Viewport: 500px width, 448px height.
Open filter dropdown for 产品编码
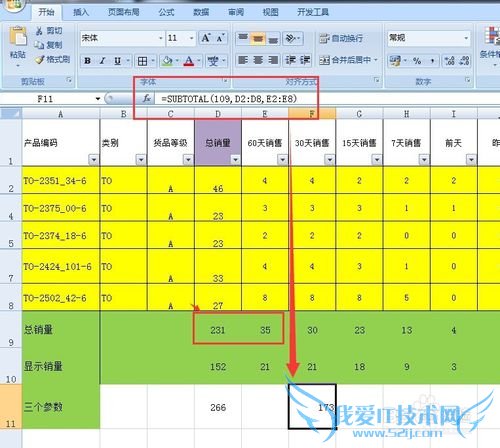94,160
